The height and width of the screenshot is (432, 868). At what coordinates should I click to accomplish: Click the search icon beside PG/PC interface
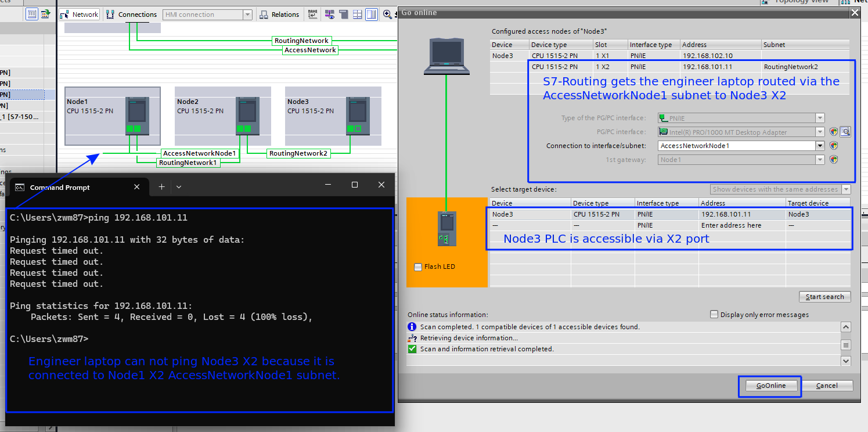845,132
